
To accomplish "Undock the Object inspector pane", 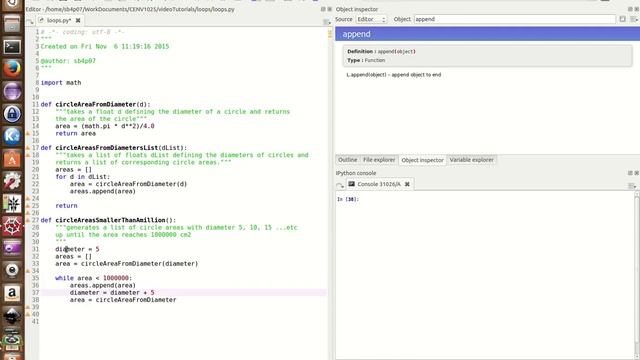I will click(x=630, y=9).
